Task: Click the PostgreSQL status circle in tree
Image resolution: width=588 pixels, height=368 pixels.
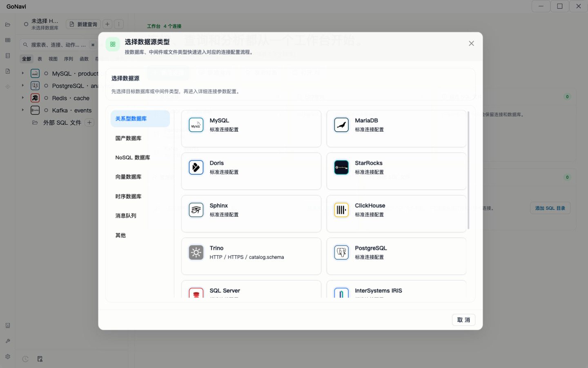Action: tap(46, 85)
